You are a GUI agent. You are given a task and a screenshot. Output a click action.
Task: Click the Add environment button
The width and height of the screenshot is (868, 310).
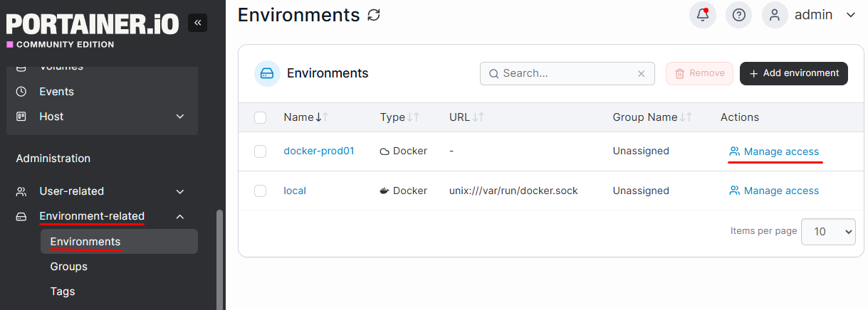[794, 73]
